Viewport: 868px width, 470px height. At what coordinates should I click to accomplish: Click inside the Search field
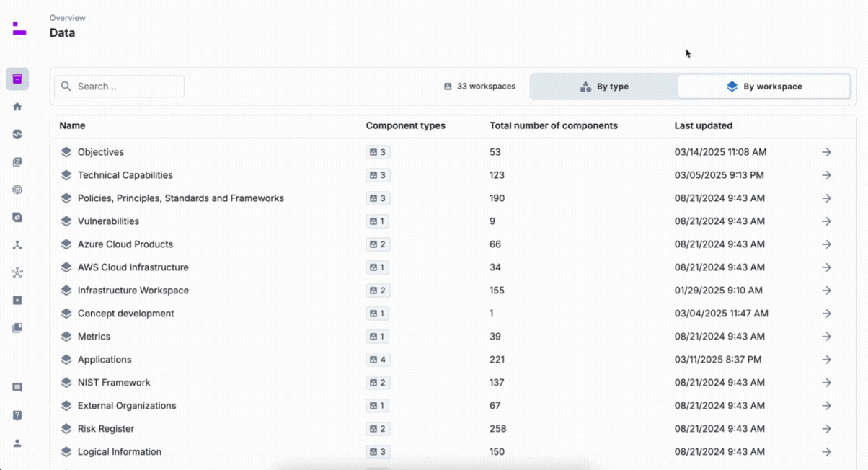(119, 86)
